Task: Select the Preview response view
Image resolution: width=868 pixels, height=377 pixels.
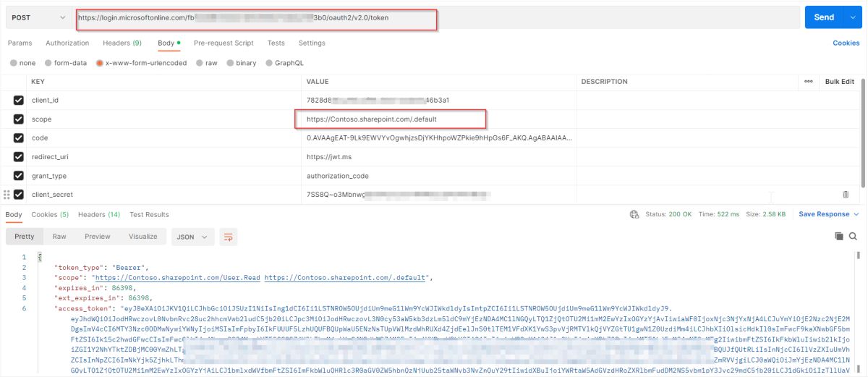Action: [98, 237]
